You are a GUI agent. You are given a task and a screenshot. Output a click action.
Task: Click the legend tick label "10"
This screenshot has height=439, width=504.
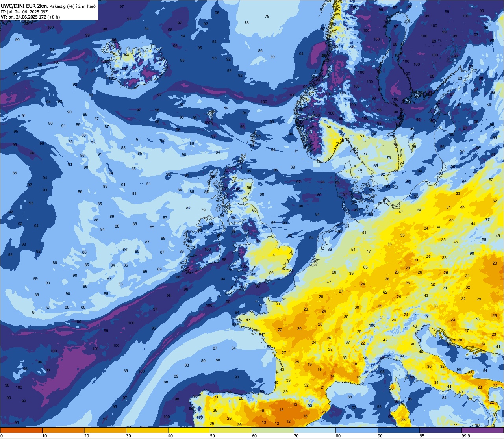pos(44,436)
